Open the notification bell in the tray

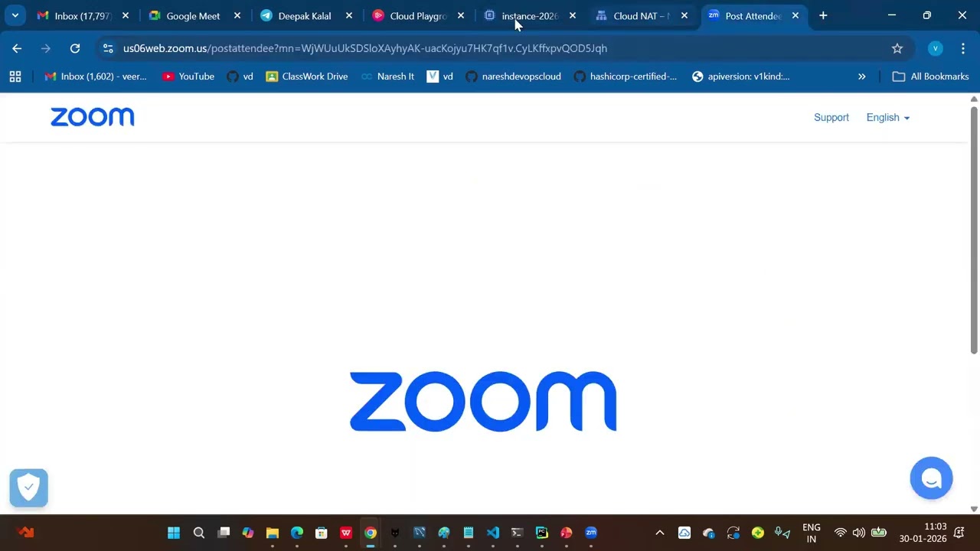[x=959, y=533]
